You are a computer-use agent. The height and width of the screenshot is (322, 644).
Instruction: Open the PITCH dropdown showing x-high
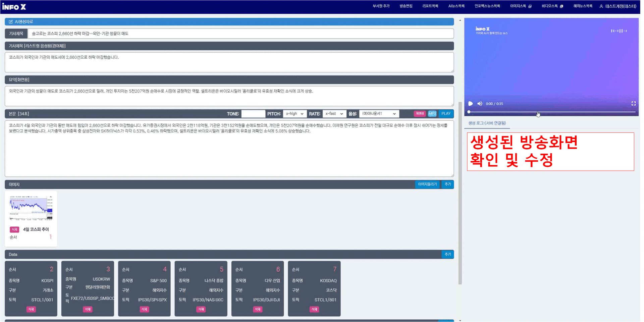tap(294, 114)
